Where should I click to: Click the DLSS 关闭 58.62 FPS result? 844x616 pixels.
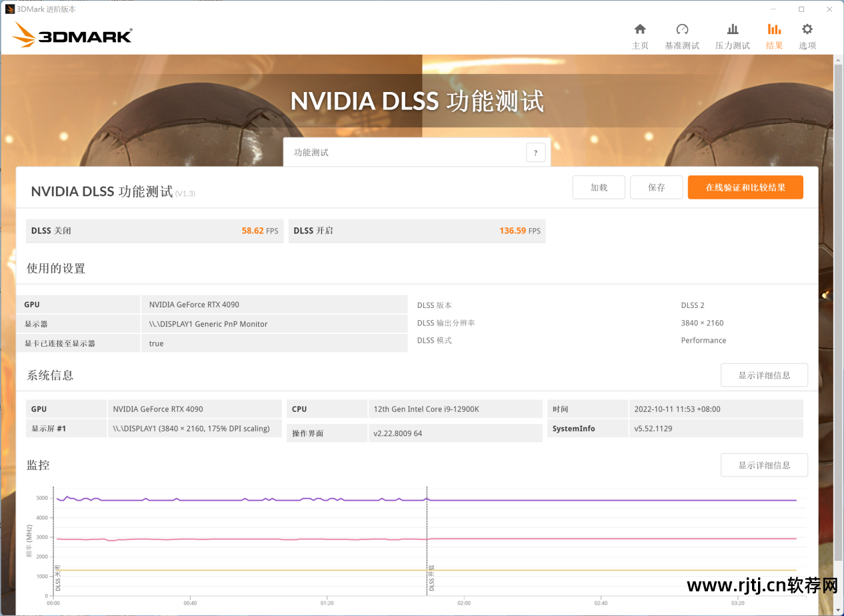click(x=155, y=231)
